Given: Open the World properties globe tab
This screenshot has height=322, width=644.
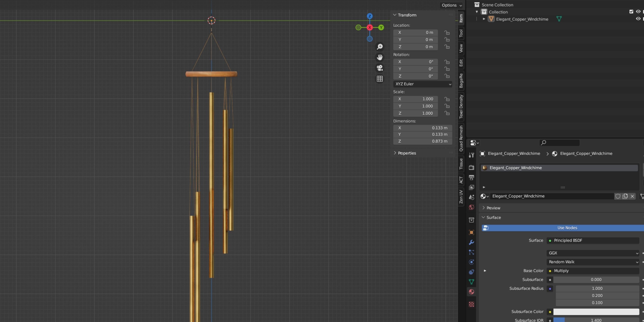Looking at the screenshot, I should pos(471,207).
